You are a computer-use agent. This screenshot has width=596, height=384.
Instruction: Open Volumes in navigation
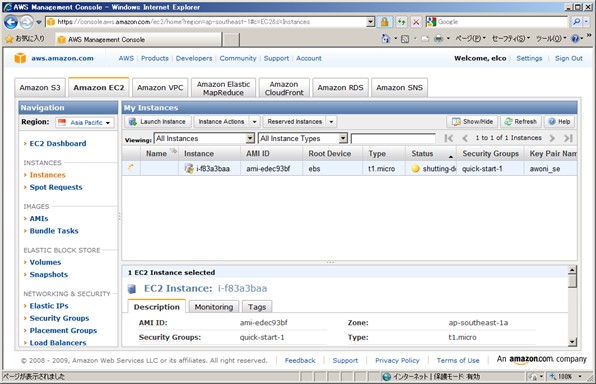pos(45,262)
